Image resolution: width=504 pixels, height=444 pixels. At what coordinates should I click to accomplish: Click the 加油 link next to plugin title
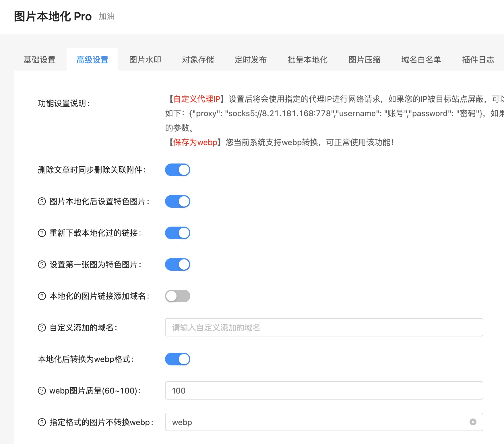pyautogui.click(x=106, y=16)
